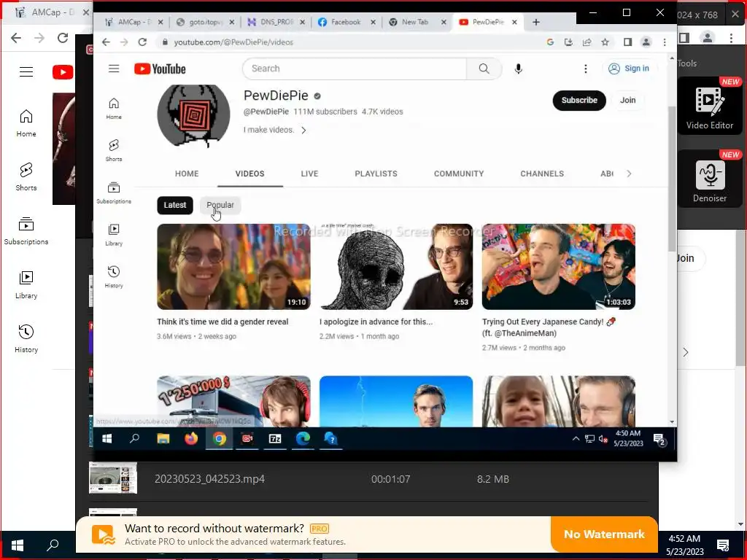Screen dimensions: 747x560
Task: Open History in front YouTube mini sidebar
Action: [x=114, y=277]
